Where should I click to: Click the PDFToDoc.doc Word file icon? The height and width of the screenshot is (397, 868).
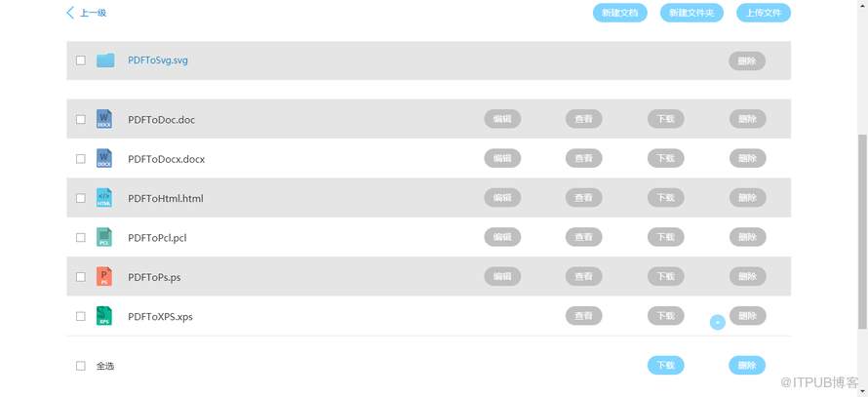104,119
